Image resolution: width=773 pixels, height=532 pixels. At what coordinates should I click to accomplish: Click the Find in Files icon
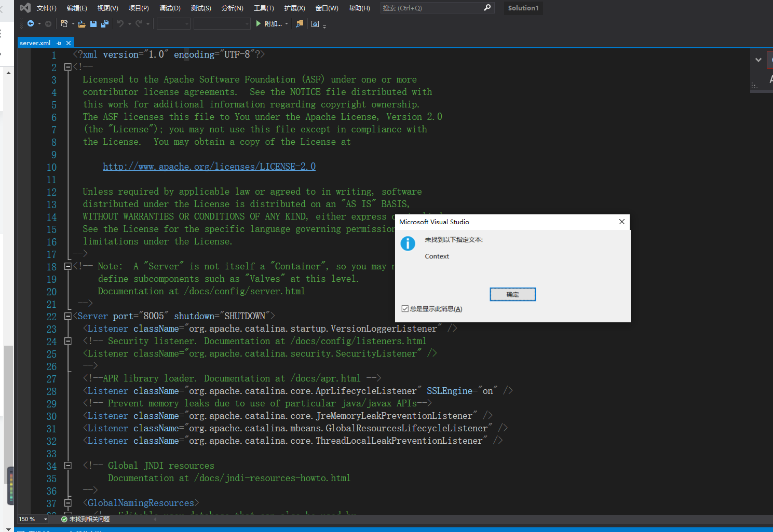point(300,23)
